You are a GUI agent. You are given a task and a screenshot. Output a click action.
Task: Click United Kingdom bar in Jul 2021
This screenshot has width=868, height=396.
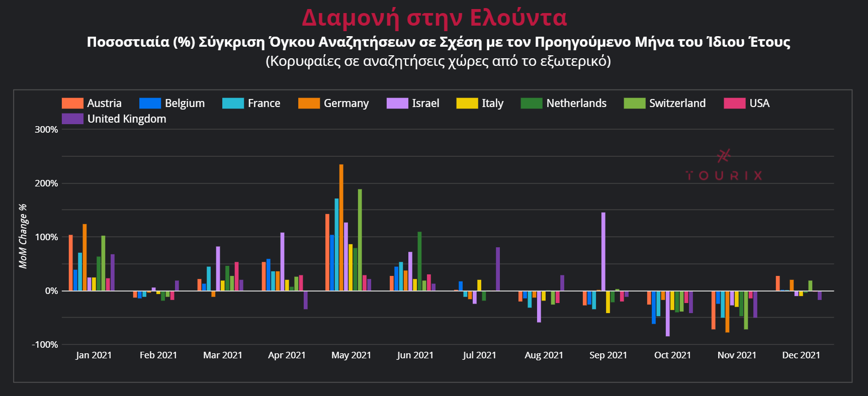pyautogui.click(x=498, y=269)
